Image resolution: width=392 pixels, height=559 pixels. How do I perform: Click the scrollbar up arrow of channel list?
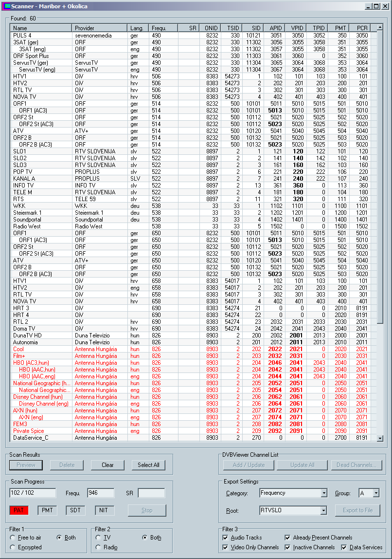(380, 27)
